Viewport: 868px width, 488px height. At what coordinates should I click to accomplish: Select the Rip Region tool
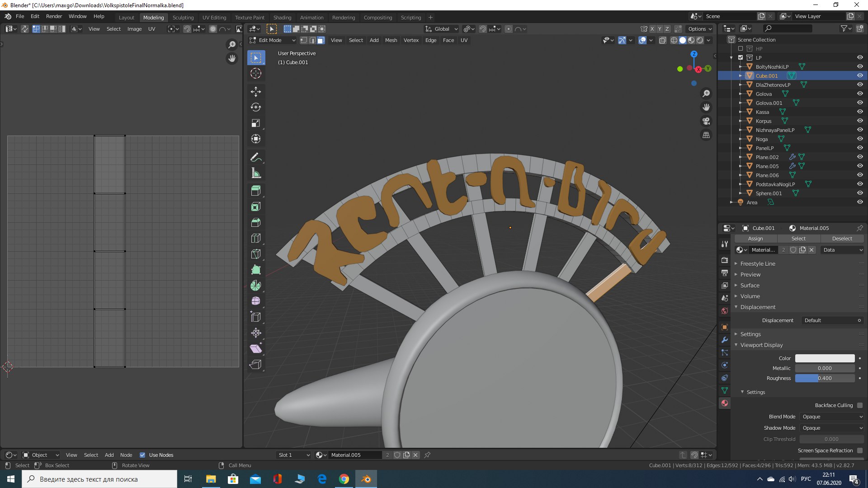point(256,365)
